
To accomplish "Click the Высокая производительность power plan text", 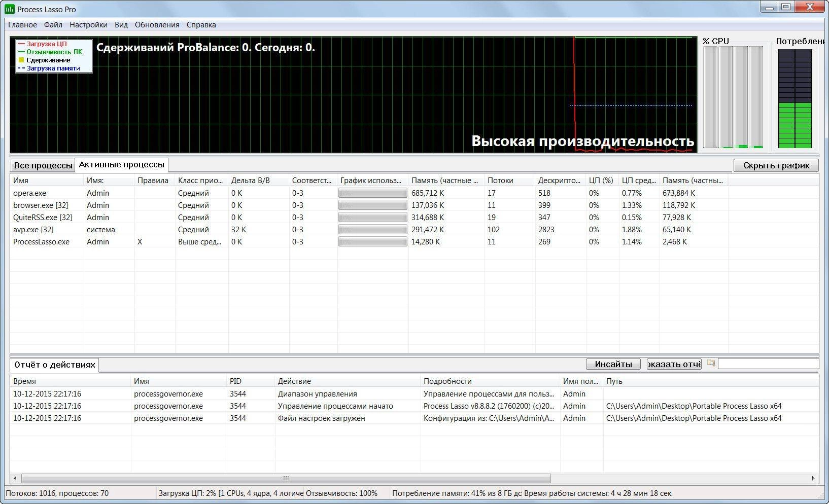I will [582, 140].
